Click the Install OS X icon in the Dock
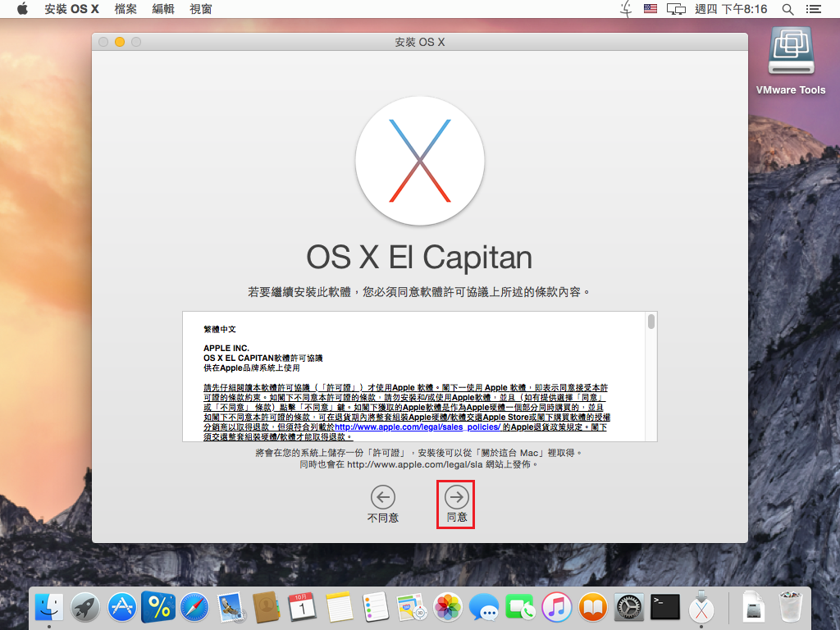The image size is (840, 630). click(701, 608)
